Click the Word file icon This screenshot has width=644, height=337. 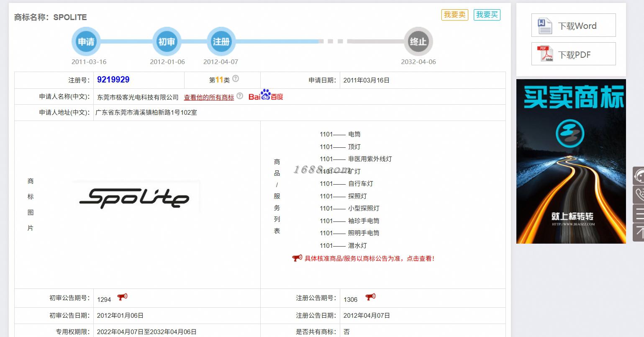(545, 26)
